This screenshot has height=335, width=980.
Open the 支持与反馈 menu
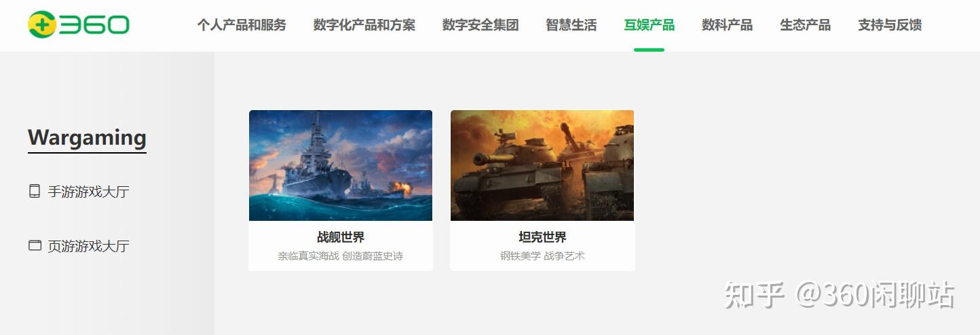(890, 25)
